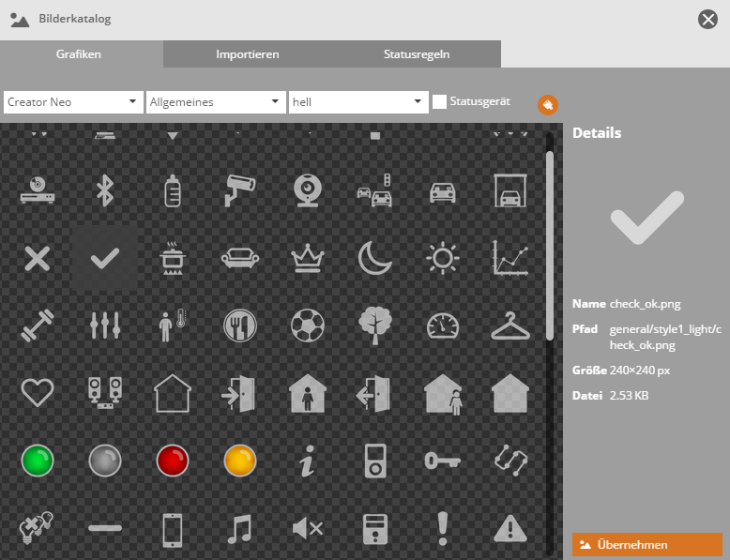Choose the clothes hanger icon
This screenshot has height=560, width=730.
509,325
